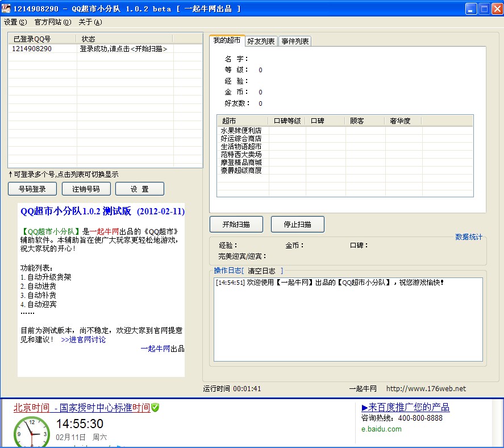This screenshot has height=448, width=504.
Task: Click the 运行时间 00:01:41 status text
Action: tap(232, 388)
